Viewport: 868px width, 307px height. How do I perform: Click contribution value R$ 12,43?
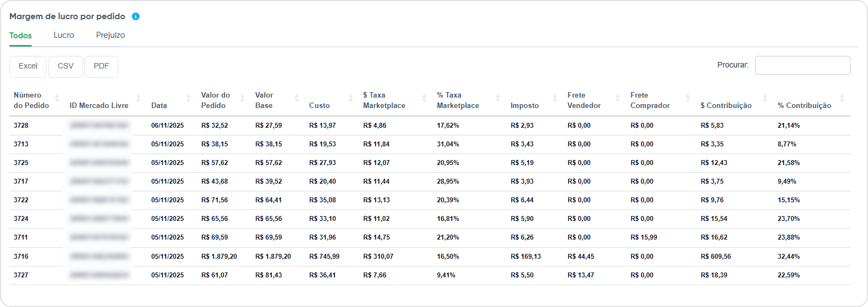point(714,163)
